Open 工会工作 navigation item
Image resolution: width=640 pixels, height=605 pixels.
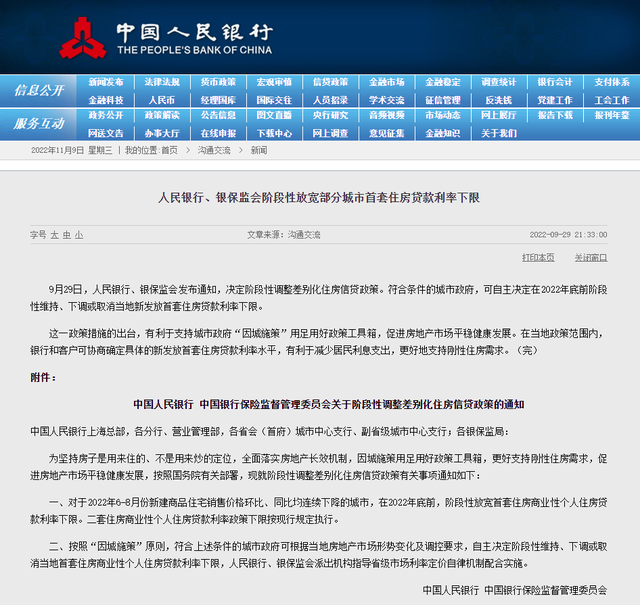[x=612, y=100]
